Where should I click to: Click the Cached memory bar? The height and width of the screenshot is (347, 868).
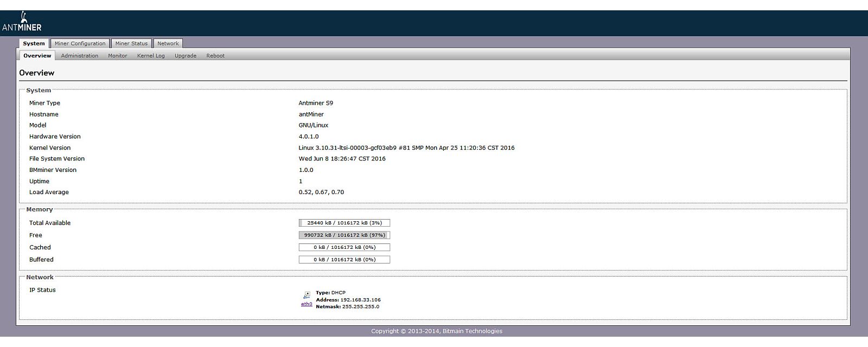(344, 247)
